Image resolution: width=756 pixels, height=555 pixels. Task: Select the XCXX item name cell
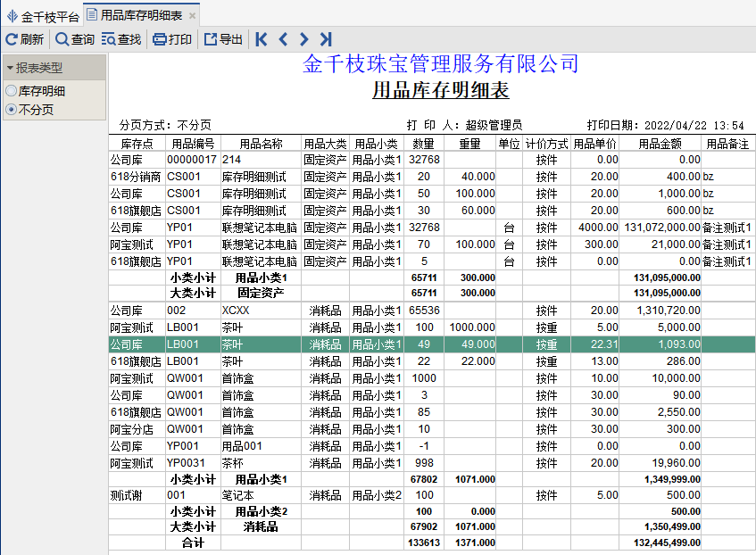[x=261, y=311]
